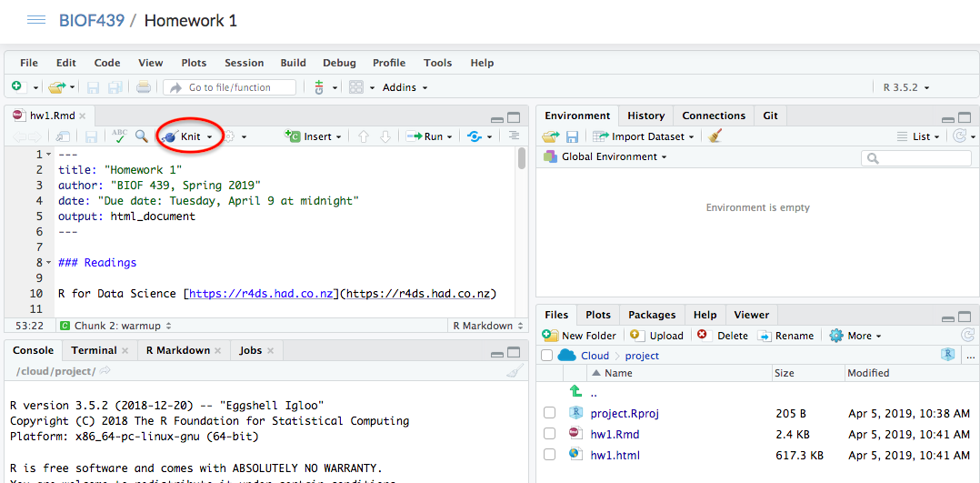The height and width of the screenshot is (483, 980).
Task: Go to previous chunk with up arrow
Action: (x=363, y=136)
